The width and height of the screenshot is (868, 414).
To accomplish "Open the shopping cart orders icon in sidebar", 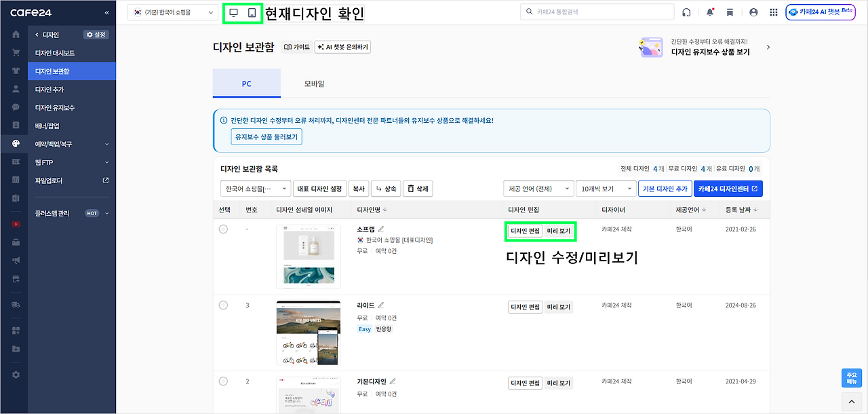I will [16, 52].
